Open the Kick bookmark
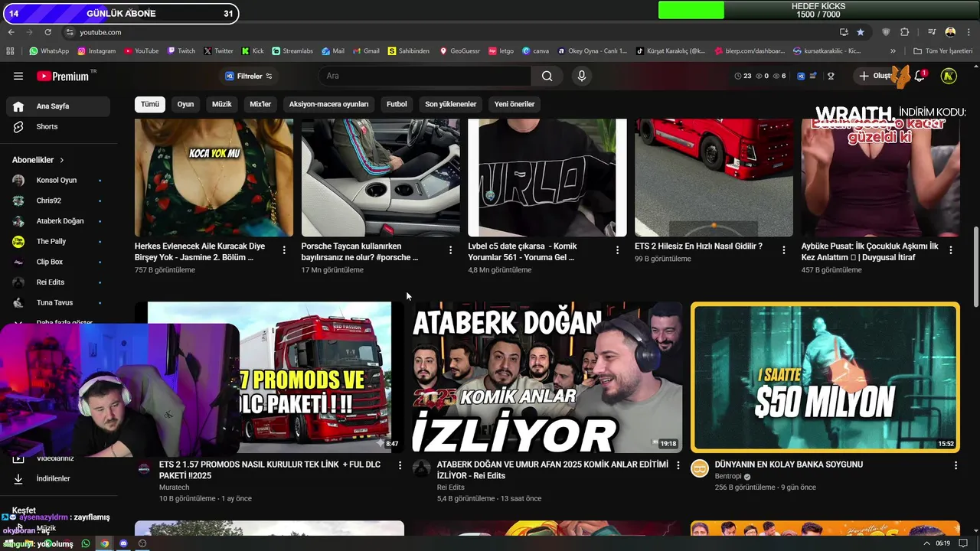 click(x=253, y=51)
